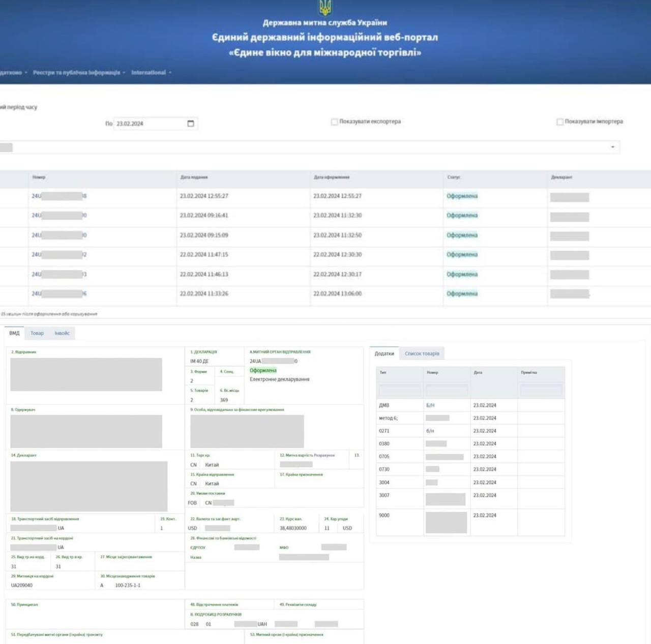Image resolution: width=651 pixels, height=644 pixels.
Task: Expand the wide dropdown below the date filter
Action: (612, 147)
